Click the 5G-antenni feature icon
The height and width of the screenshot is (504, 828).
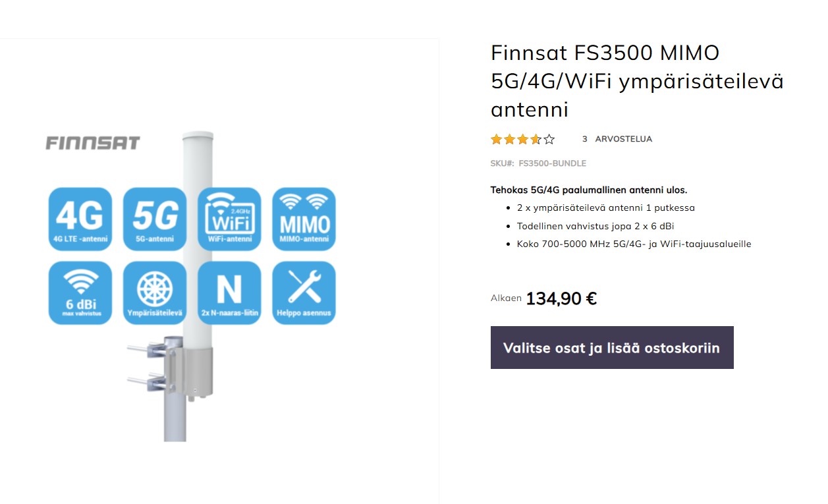[155, 219]
